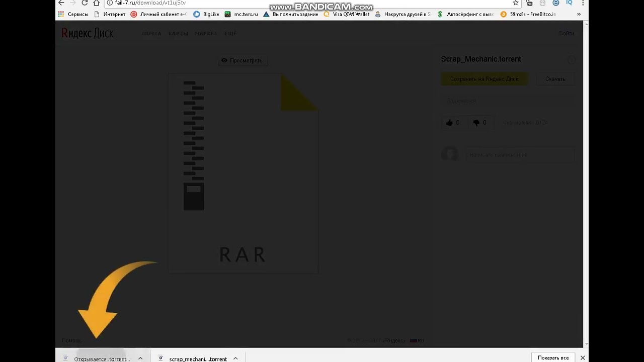Open Накрутка друзей bookmark
The width and height of the screenshot is (644, 362).
(403, 14)
